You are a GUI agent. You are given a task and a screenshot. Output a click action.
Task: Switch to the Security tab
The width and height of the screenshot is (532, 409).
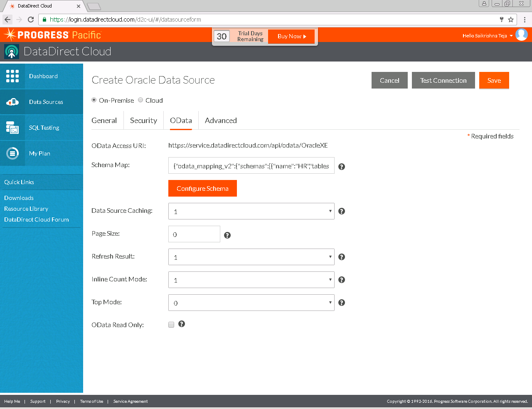143,121
